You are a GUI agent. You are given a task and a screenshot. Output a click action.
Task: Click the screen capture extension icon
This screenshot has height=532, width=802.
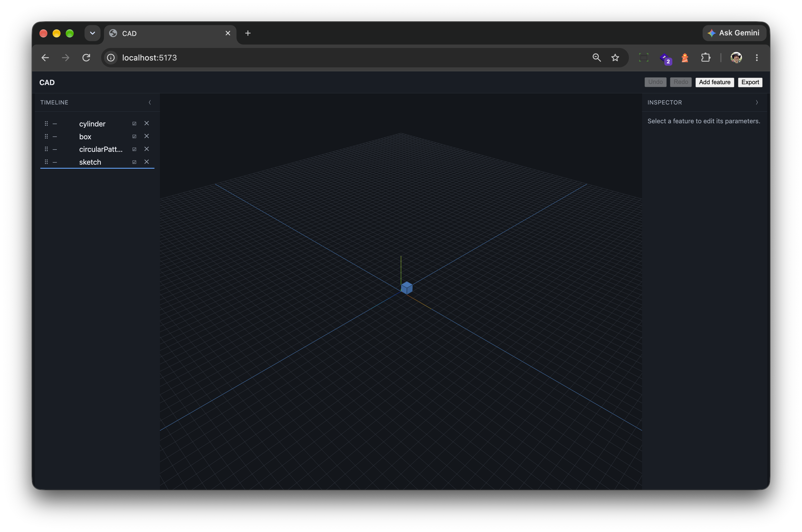pos(643,58)
